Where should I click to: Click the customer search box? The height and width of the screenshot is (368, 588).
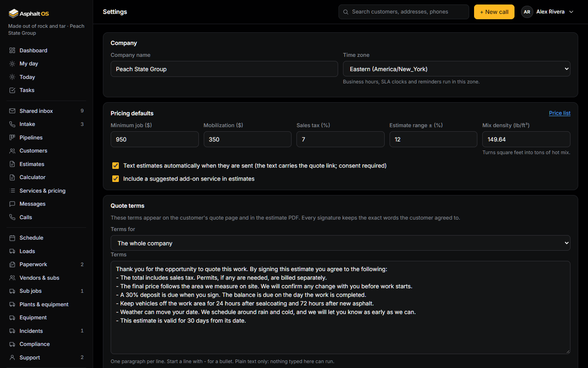click(x=403, y=12)
